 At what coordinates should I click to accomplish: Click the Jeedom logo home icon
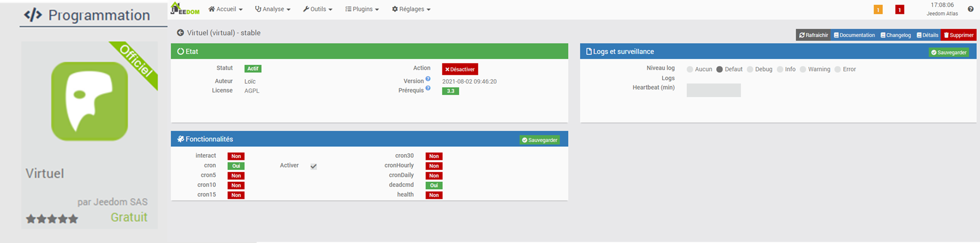185,9
